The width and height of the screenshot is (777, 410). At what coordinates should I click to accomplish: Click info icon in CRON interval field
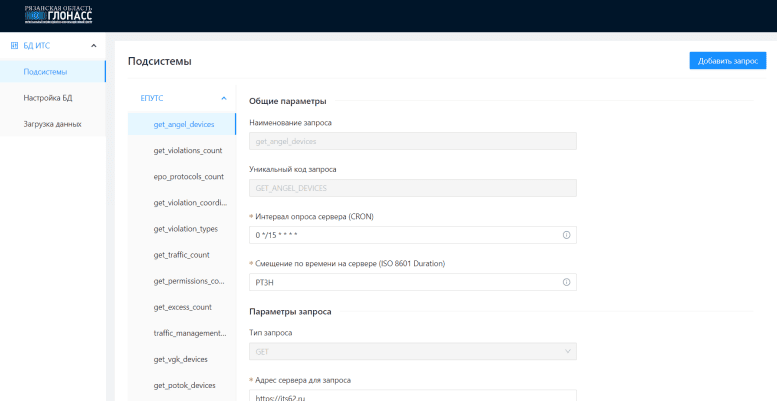coord(566,235)
